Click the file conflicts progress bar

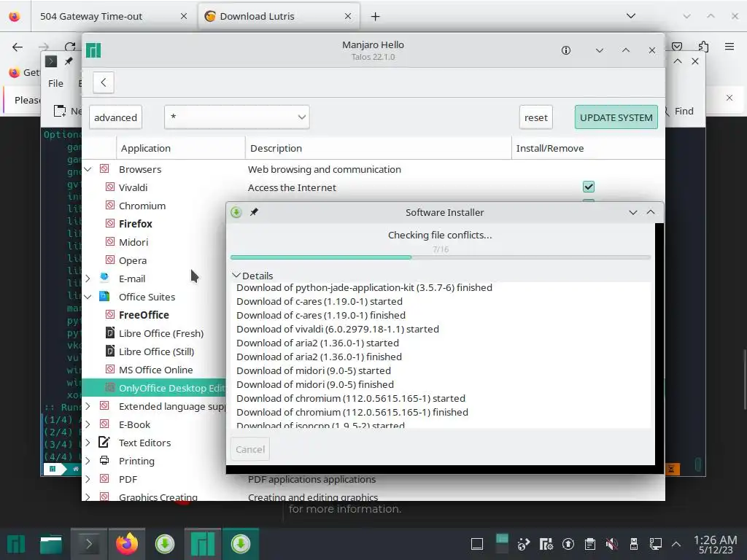pos(440,257)
